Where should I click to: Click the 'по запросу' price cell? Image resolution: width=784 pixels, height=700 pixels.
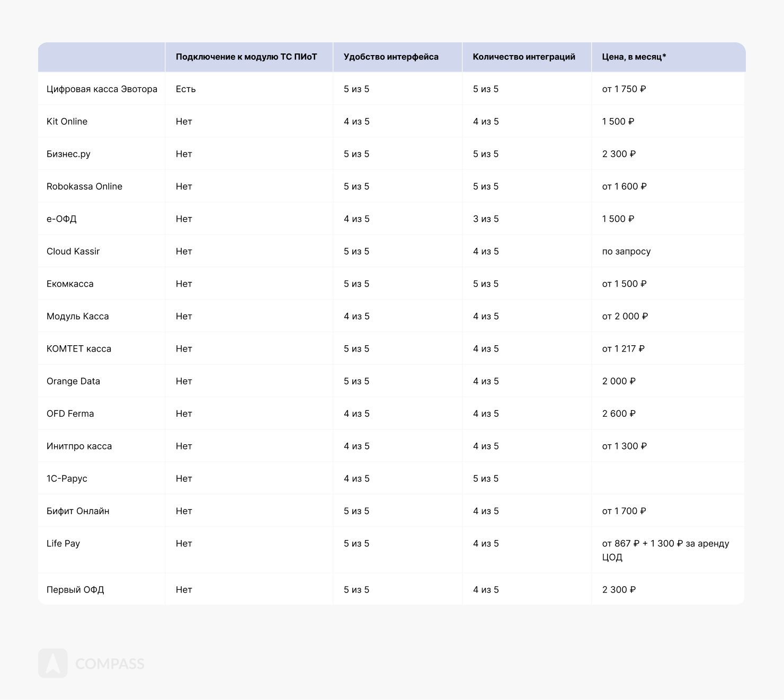[x=626, y=252]
